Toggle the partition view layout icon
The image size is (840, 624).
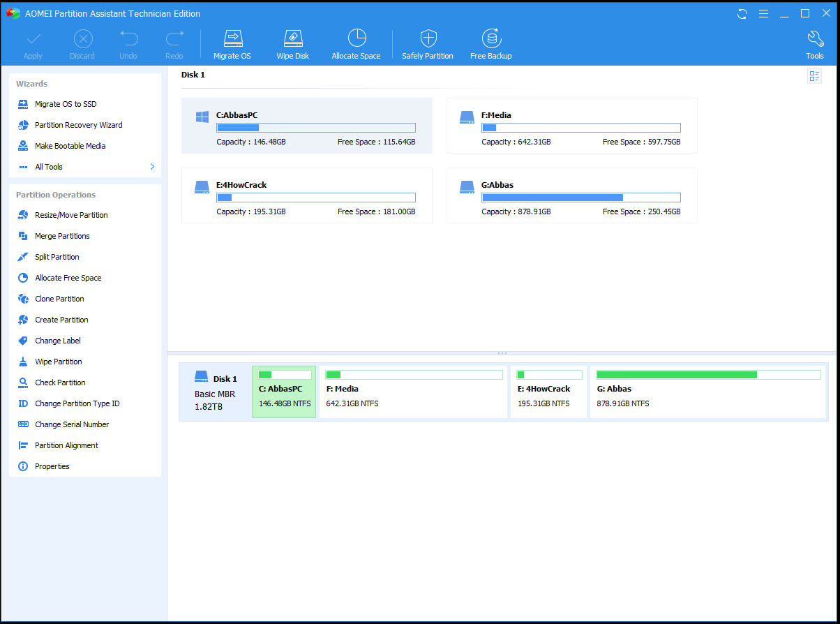click(x=815, y=76)
